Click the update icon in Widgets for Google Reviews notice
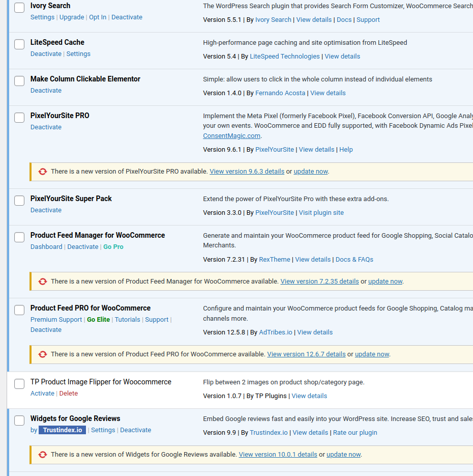Viewport: 473px width, 476px height. tap(43, 455)
